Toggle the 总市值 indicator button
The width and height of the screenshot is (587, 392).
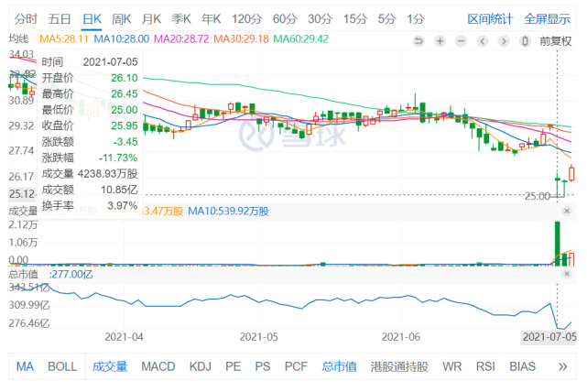339,366
